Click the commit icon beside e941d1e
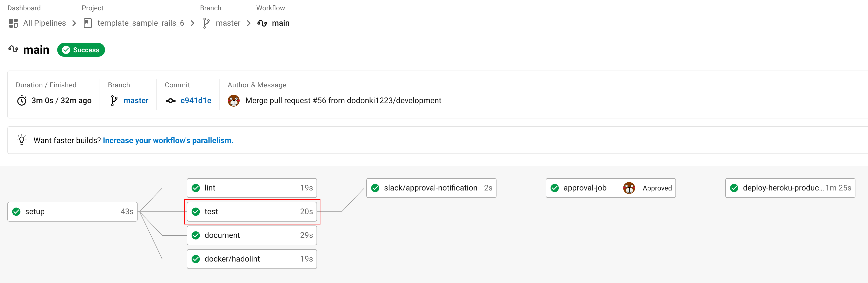 click(x=171, y=100)
